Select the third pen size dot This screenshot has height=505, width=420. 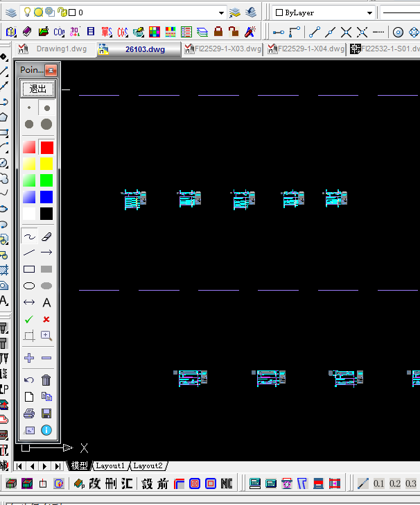29,124
